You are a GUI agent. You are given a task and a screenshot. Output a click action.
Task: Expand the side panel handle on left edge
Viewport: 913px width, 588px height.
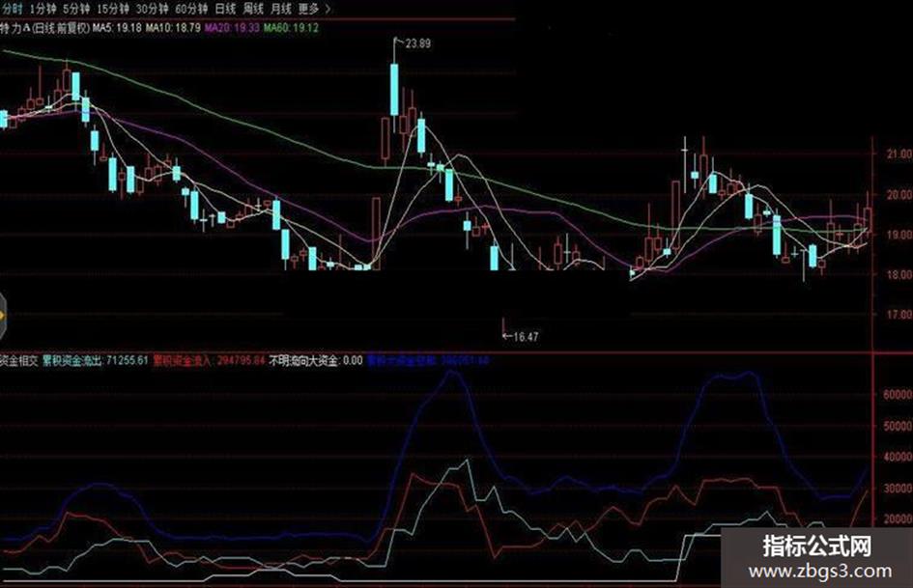click(3, 316)
